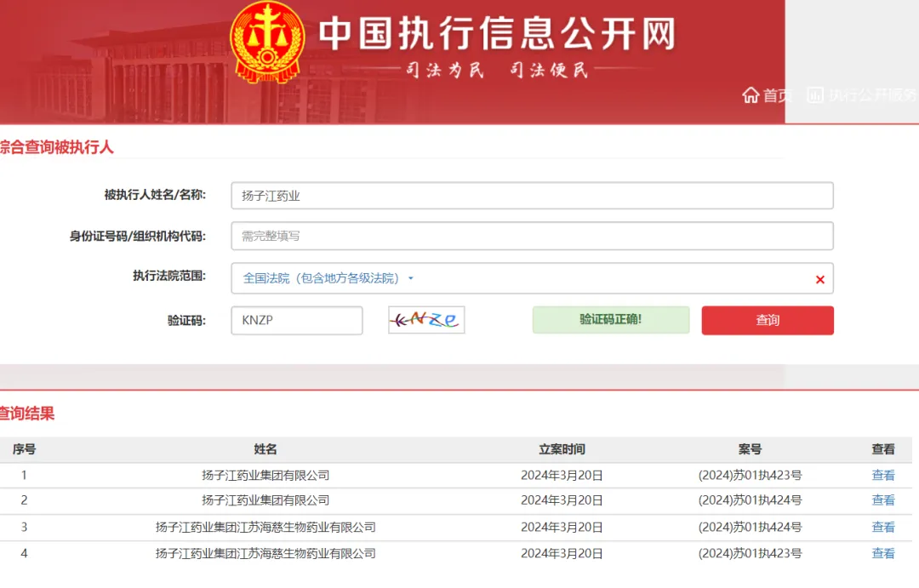
Task: Expand the 全国法院 court scope dropdown arrow
Action: click(411, 278)
